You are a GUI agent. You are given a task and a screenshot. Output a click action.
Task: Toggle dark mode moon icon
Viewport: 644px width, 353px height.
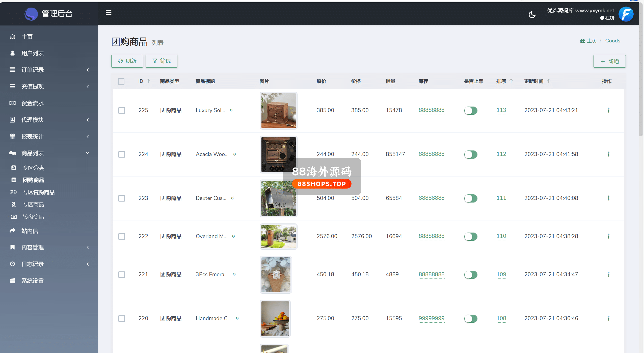coord(532,14)
